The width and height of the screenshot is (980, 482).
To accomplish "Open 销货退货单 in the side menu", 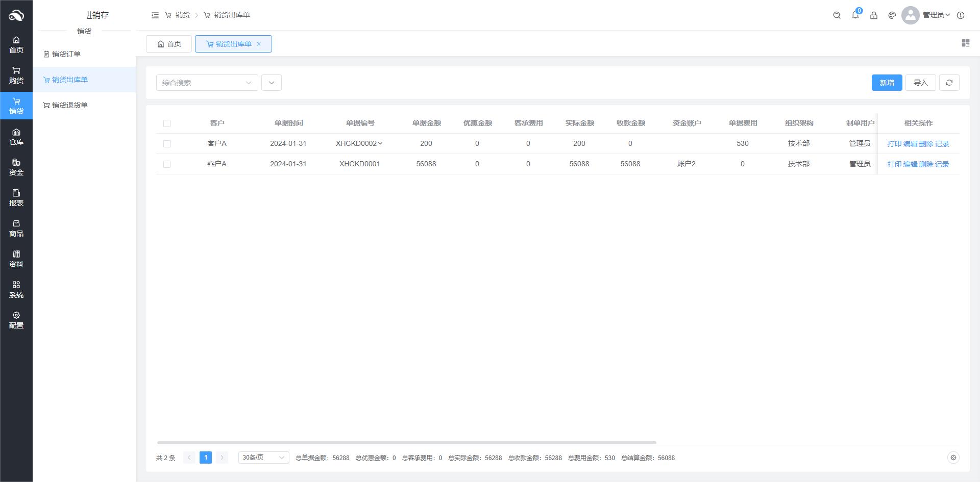I will point(70,105).
